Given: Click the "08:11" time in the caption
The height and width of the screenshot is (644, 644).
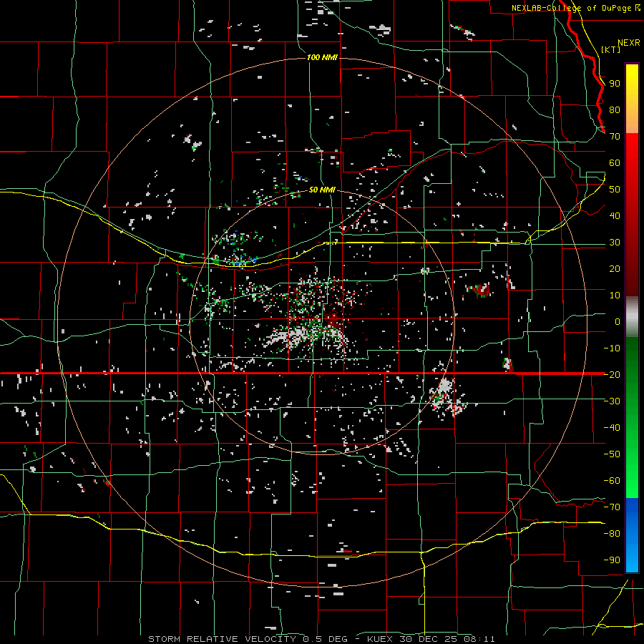Looking at the screenshot, I should pos(479,639).
